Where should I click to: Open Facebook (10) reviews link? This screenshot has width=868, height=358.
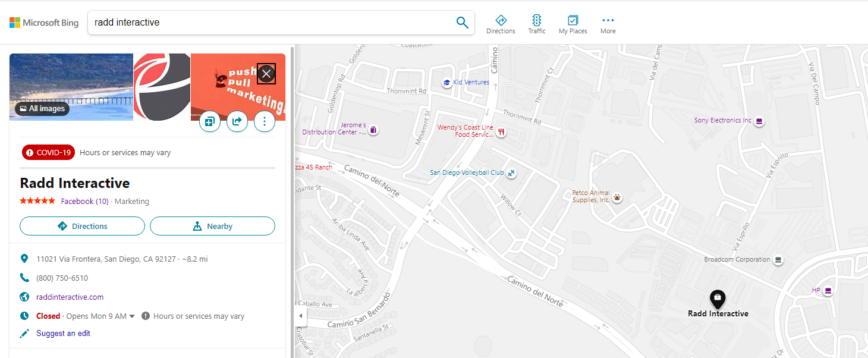(85, 202)
